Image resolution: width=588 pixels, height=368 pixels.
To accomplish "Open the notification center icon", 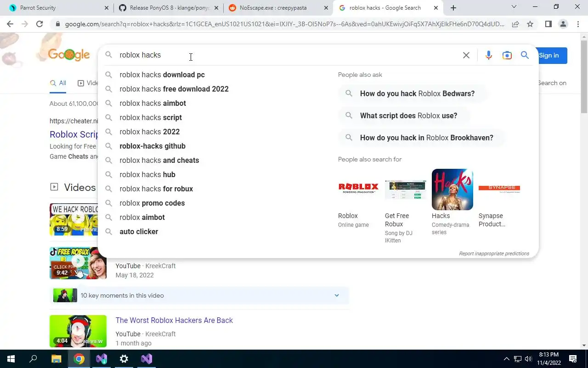I will 573,359.
